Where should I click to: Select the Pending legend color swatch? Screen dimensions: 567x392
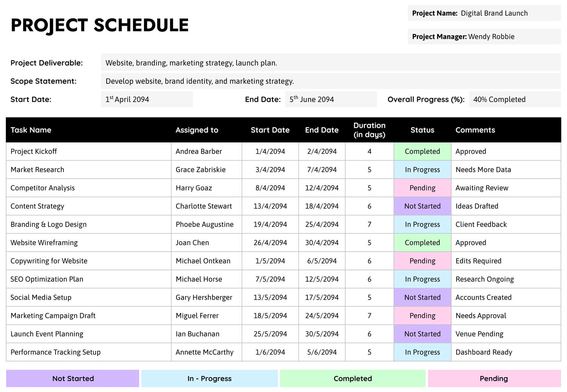[x=494, y=378]
